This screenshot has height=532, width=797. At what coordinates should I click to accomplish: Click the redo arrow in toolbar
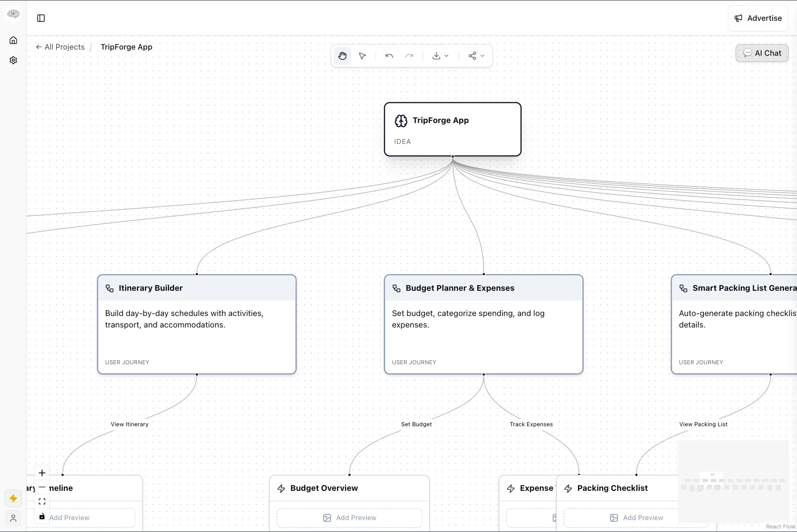(410, 56)
